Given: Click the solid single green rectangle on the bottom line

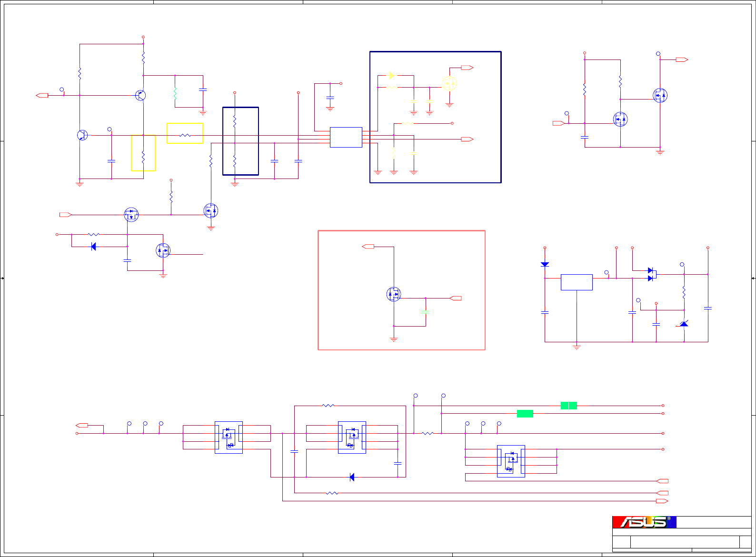Looking at the screenshot, I should (x=525, y=414).
